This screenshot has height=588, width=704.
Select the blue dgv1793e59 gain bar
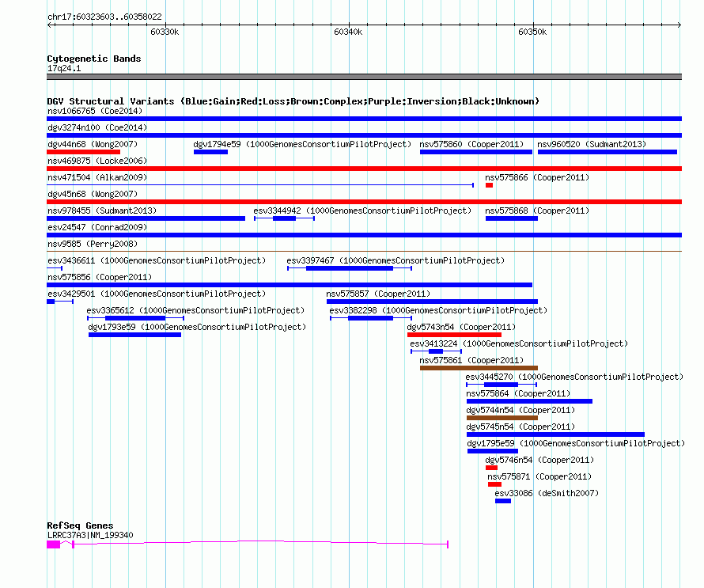134,335
